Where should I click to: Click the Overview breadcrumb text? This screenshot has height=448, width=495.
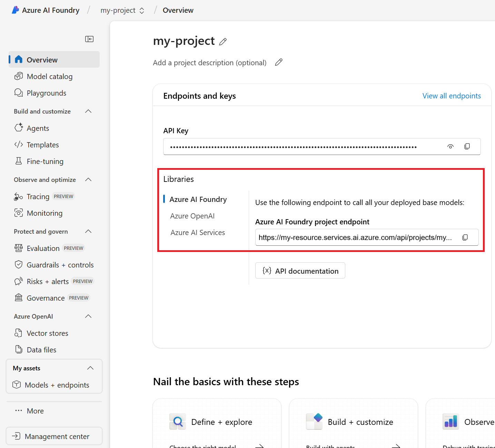pos(178,10)
